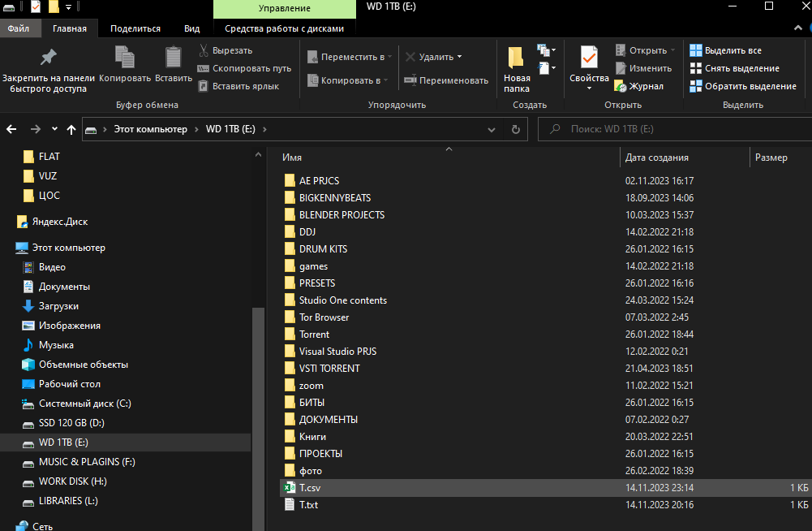812x531 pixels.
Task: Click the chevron after Этот компьютер in address bar
Action: [x=196, y=129]
